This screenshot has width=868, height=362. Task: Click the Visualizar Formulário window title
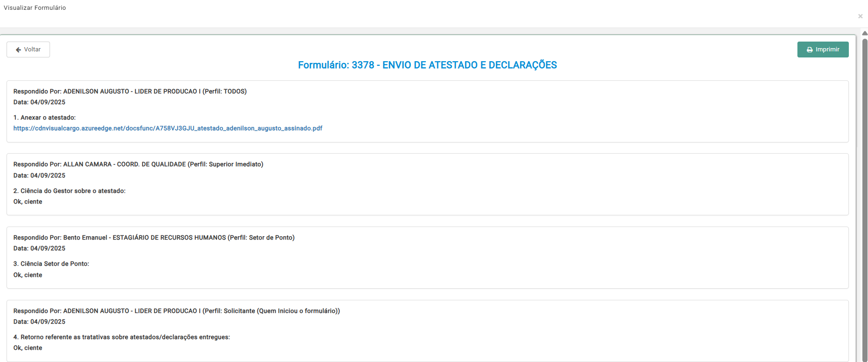[x=35, y=8]
